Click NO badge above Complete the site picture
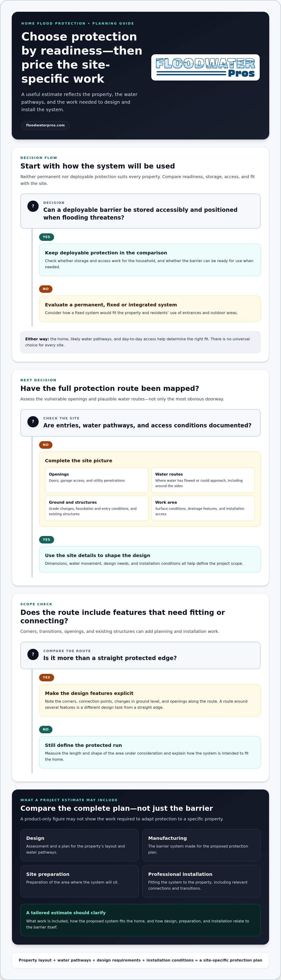The height and width of the screenshot is (980, 281). pos(46,445)
